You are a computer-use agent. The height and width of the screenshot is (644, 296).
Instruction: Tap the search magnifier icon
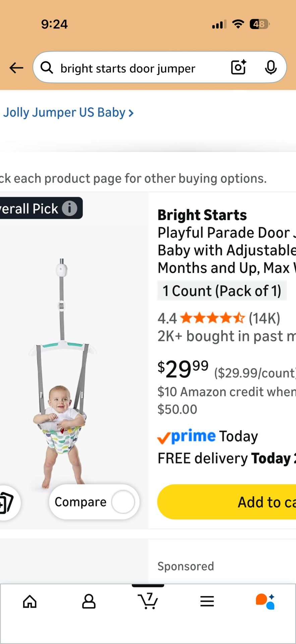47,68
